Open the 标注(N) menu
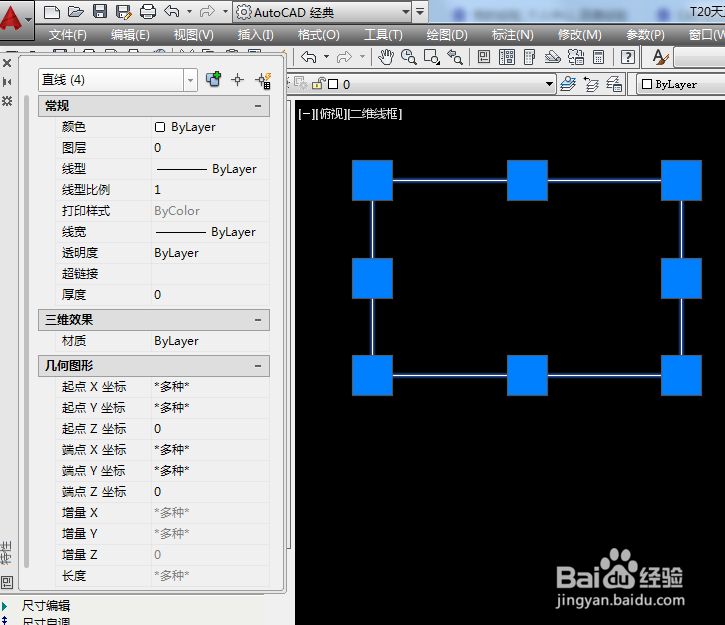Screen dimensions: 725x625 click(x=512, y=35)
